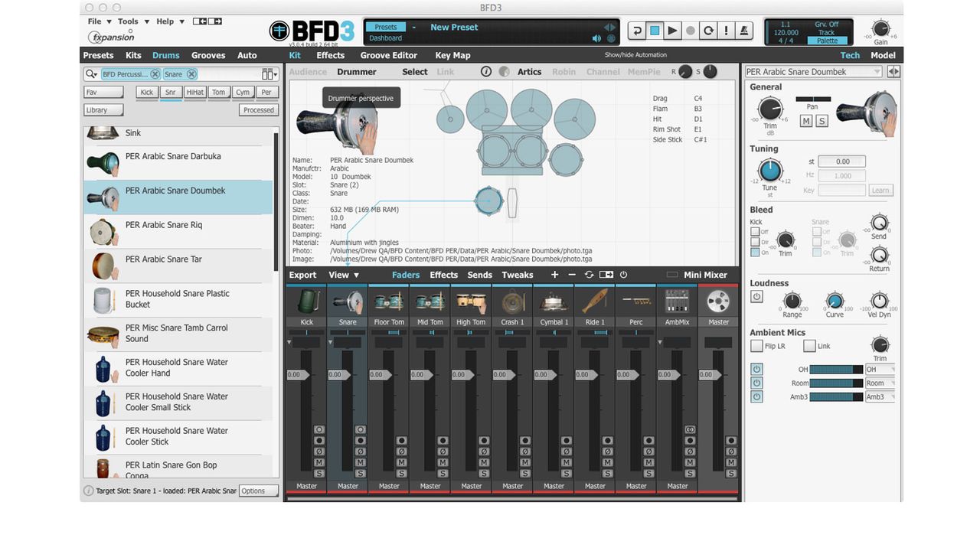Select the Master mixer channel icon
The width and height of the screenshot is (980, 551).
coord(718,302)
